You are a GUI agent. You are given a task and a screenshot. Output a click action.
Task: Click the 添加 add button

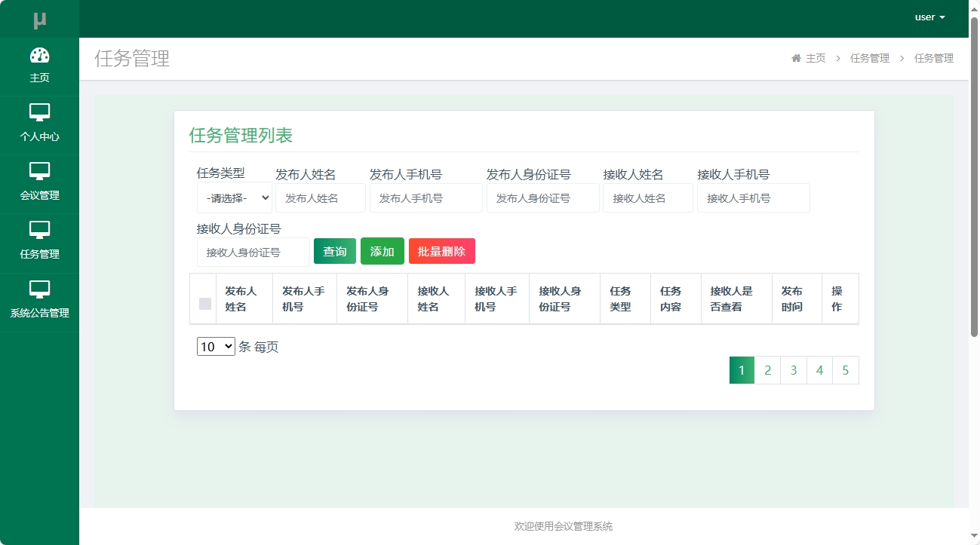pyautogui.click(x=382, y=251)
